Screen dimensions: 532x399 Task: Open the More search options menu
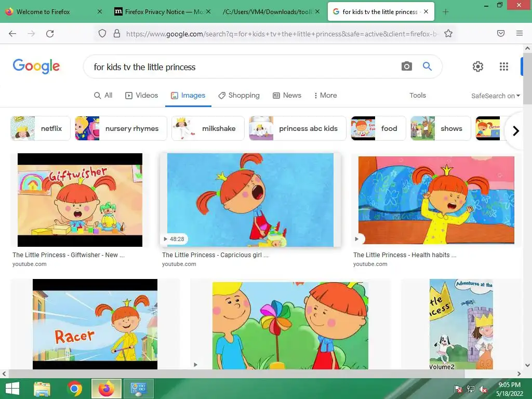click(x=325, y=96)
